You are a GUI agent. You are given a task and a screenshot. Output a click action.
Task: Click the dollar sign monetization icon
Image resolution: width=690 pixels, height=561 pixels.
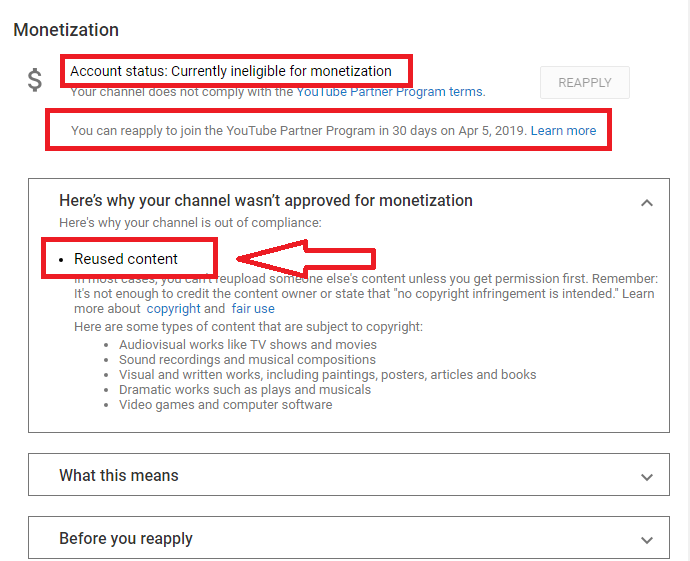pos(35,80)
